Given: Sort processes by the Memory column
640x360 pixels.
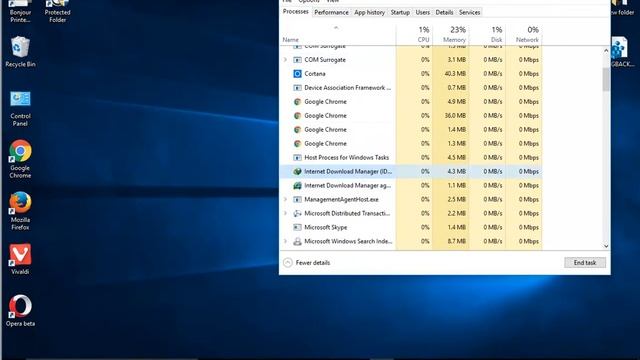Looking at the screenshot, I should (x=451, y=35).
